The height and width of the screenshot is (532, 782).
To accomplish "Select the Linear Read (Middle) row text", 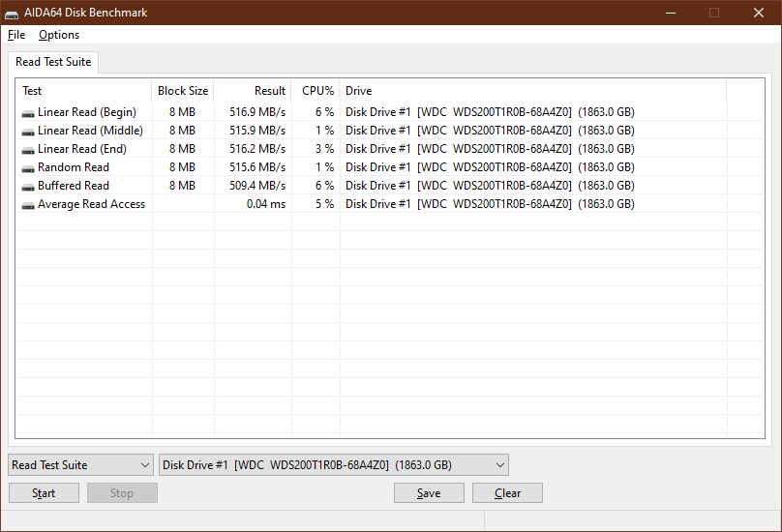I will [90, 131].
